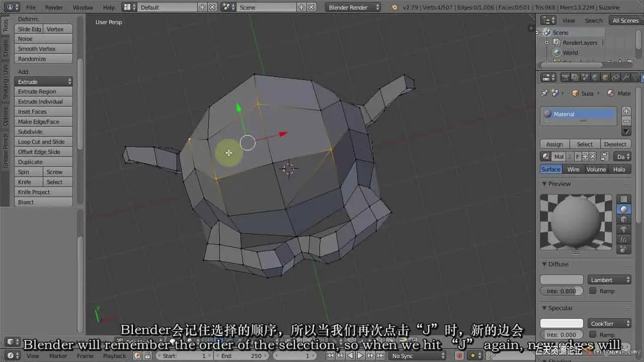Open the material link Data dropdown
This screenshot has width=644, height=362.
click(x=623, y=156)
